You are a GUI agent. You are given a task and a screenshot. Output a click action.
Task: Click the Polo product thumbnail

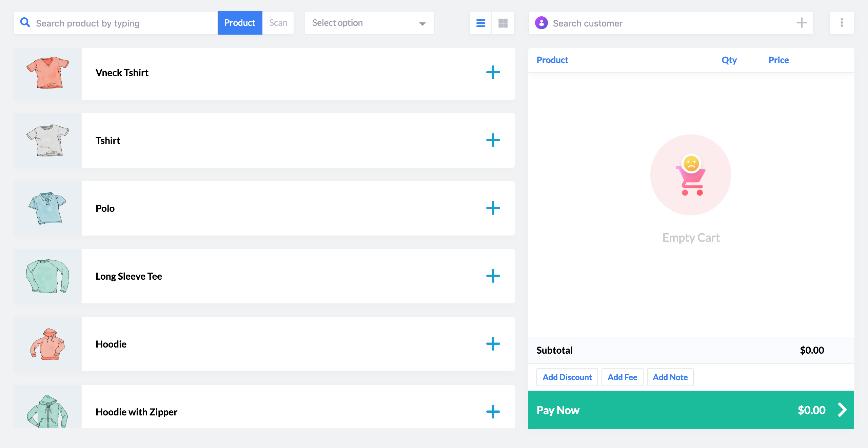tap(48, 209)
